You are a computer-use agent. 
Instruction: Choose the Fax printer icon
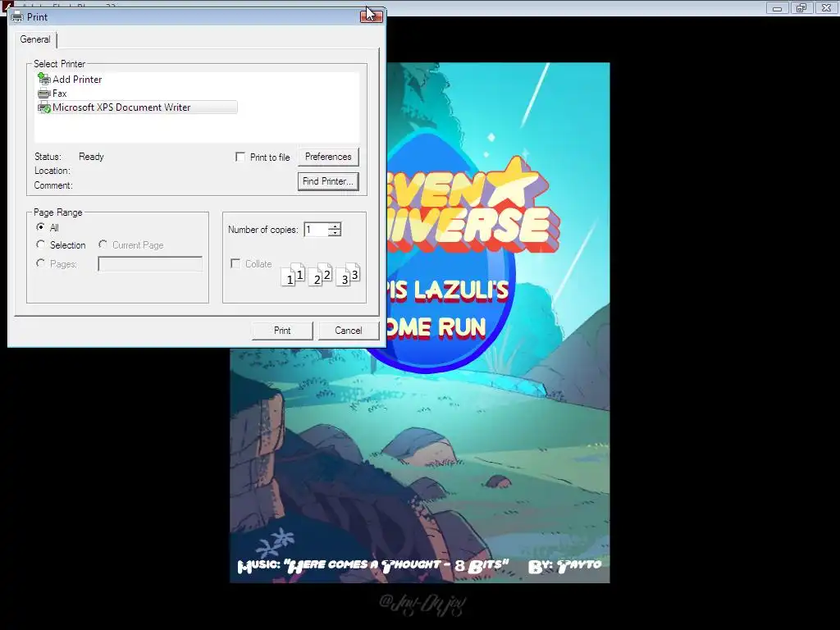point(44,94)
